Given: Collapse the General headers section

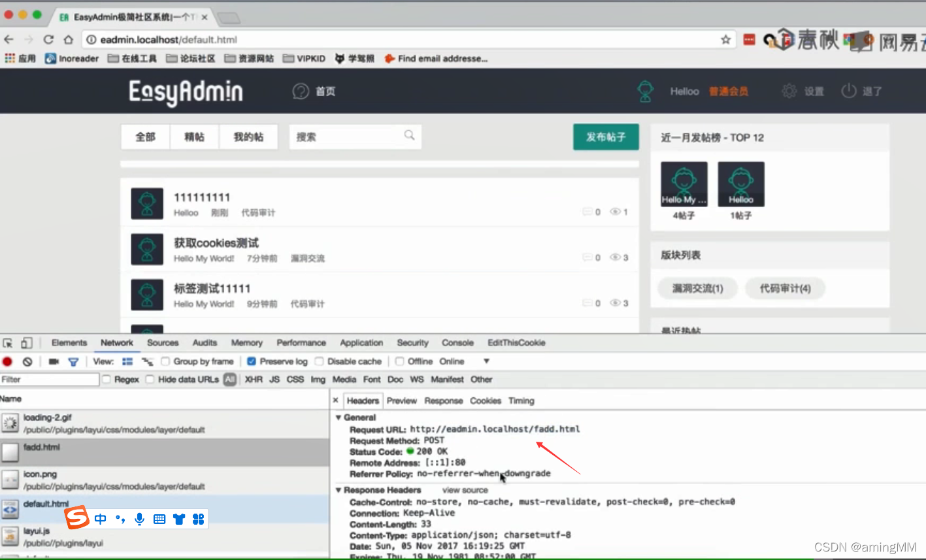Looking at the screenshot, I should [x=339, y=418].
